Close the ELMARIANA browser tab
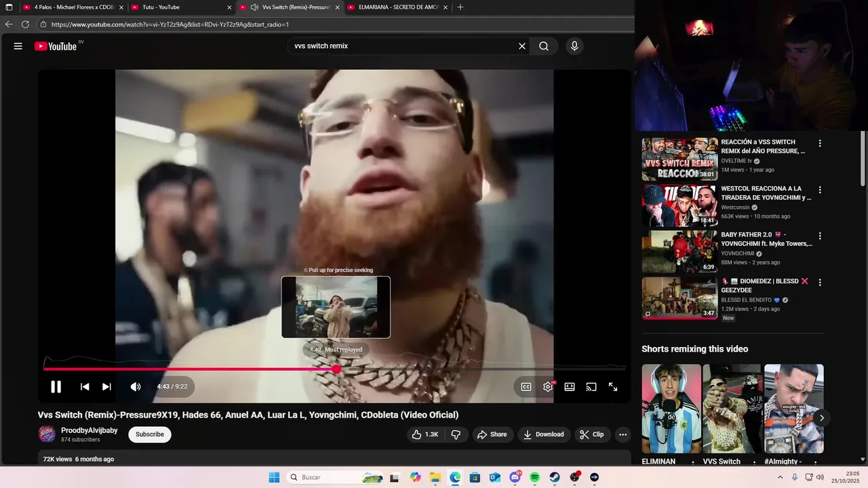The width and height of the screenshot is (868, 488). (446, 7)
